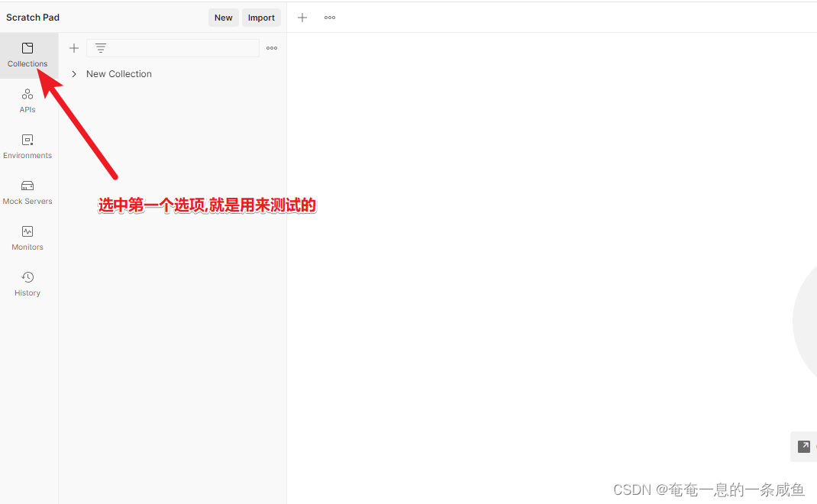Focus the collections filter input field
Viewport: 817px width, 504px height.
pos(173,48)
